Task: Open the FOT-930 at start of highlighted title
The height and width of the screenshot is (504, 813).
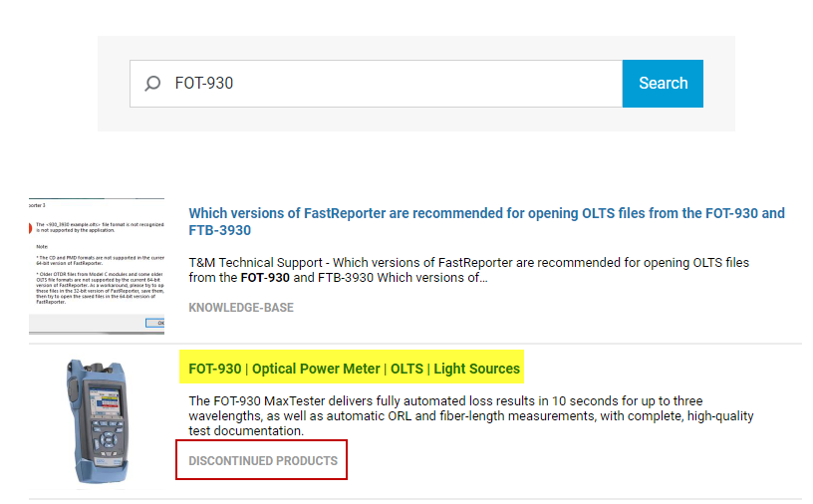Action: coord(215,369)
